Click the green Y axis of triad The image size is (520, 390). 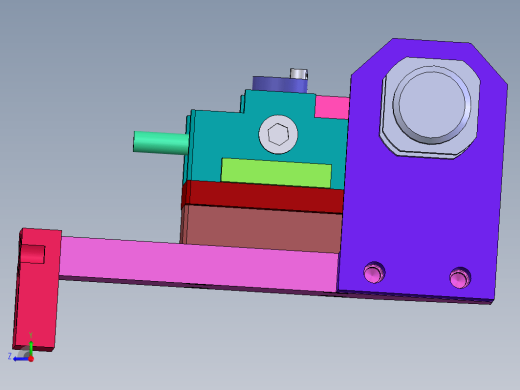[x=31, y=347]
